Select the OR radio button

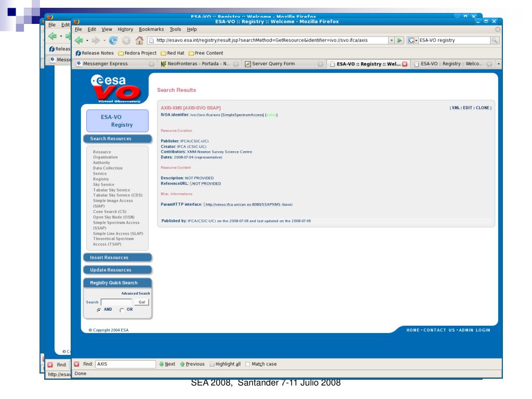[122, 310]
